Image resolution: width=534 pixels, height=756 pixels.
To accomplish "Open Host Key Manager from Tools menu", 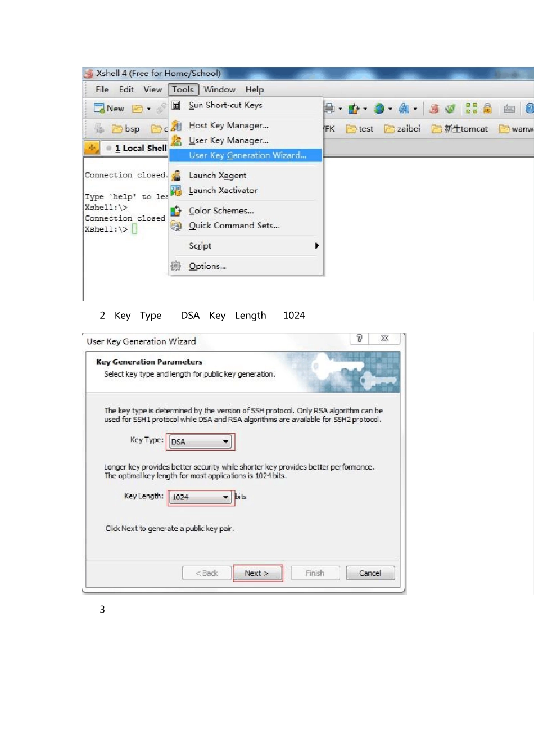I will pos(228,125).
